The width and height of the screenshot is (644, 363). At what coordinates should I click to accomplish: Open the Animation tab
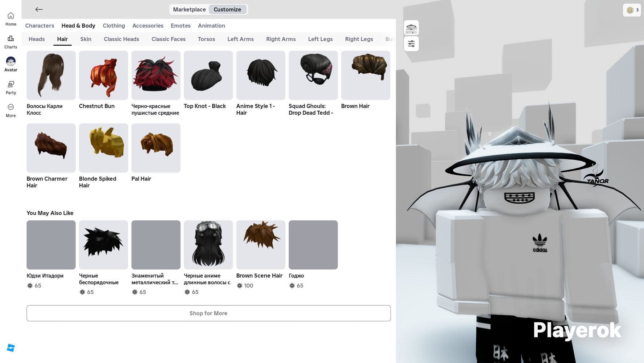pos(211,26)
